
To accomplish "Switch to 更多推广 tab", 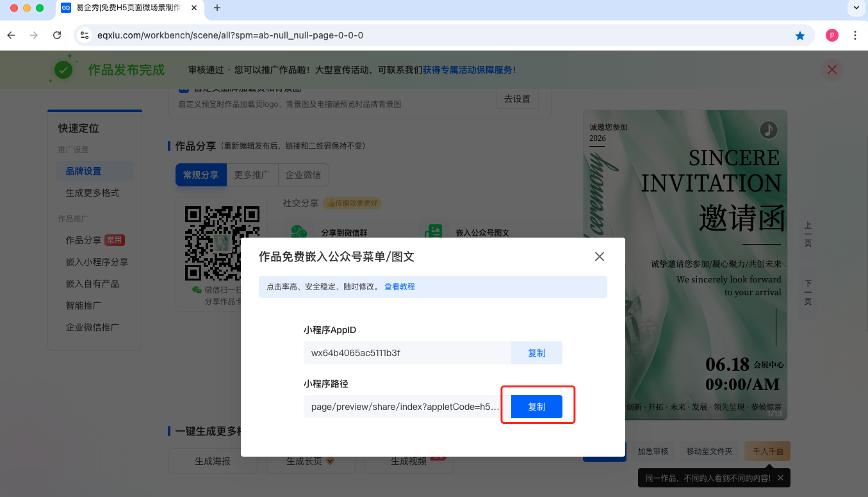I will coord(252,175).
